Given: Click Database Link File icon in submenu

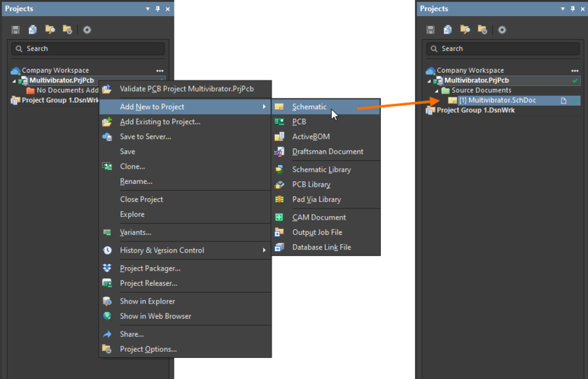Looking at the screenshot, I should pos(279,247).
